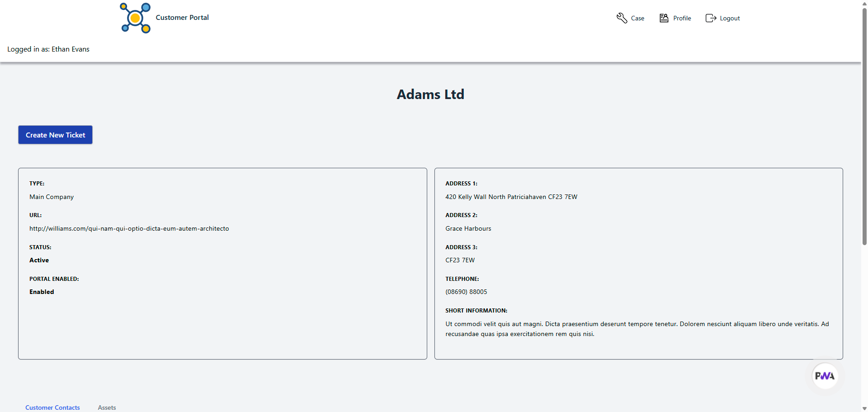Go to the Profile navigation label

(x=682, y=19)
